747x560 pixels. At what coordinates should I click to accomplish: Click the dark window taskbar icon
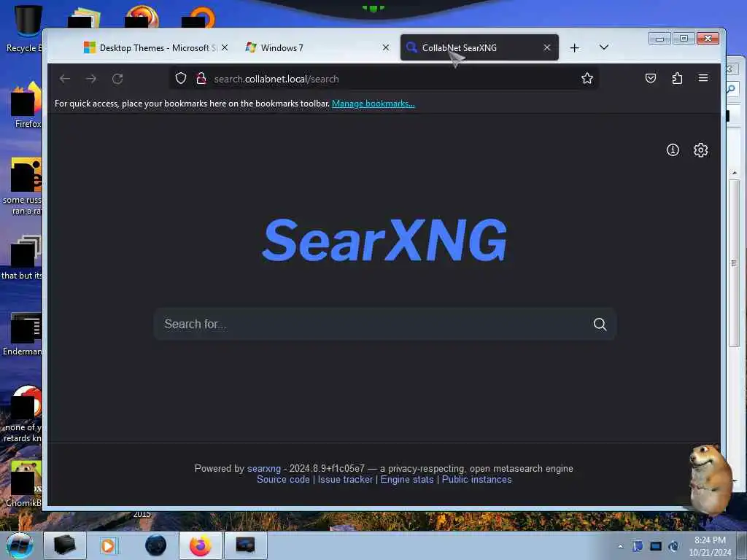tap(245, 545)
